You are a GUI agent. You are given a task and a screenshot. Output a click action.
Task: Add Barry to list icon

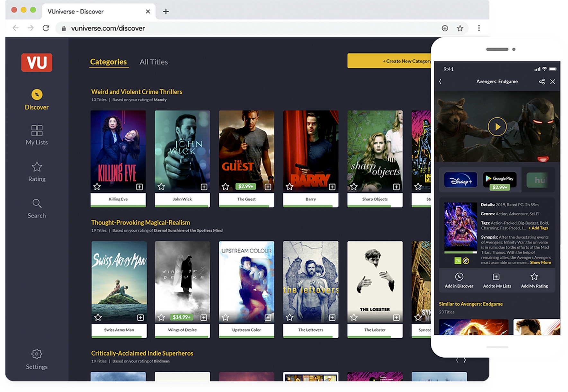(x=332, y=187)
